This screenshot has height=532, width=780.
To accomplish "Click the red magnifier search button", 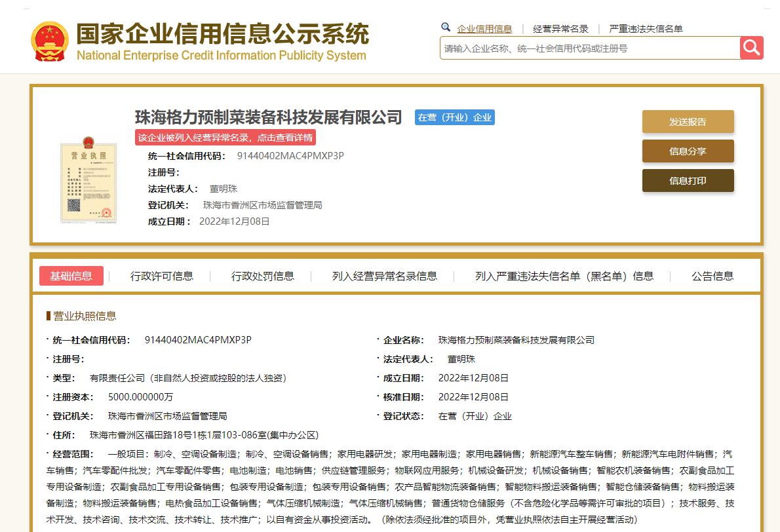I will pyautogui.click(x=751, y=48).
